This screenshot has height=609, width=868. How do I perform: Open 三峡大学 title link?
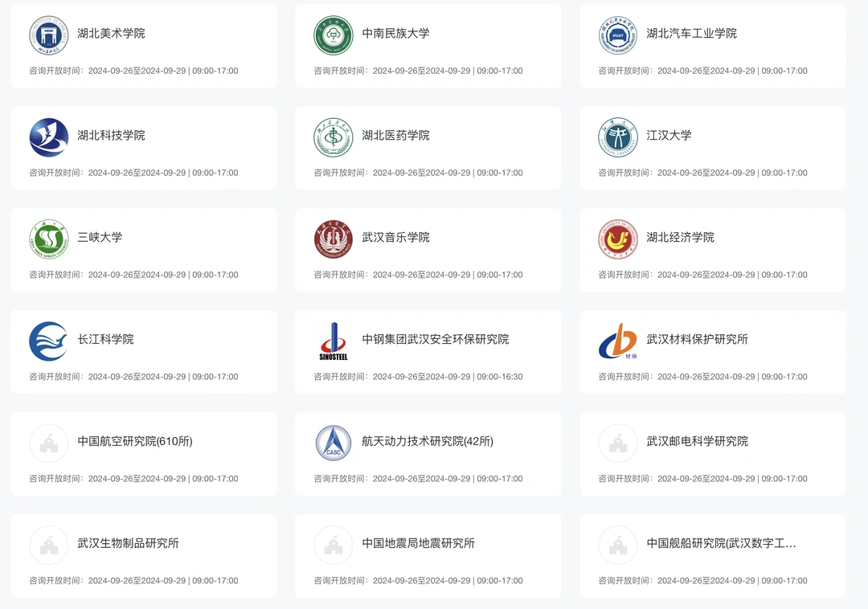coord(100,237)
